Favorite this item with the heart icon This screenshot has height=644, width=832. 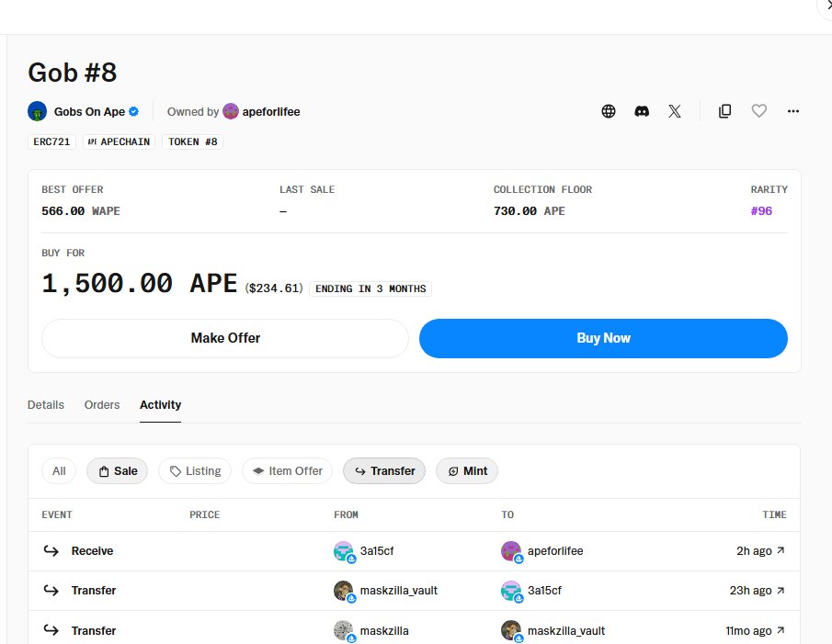(x=758, y=111)
